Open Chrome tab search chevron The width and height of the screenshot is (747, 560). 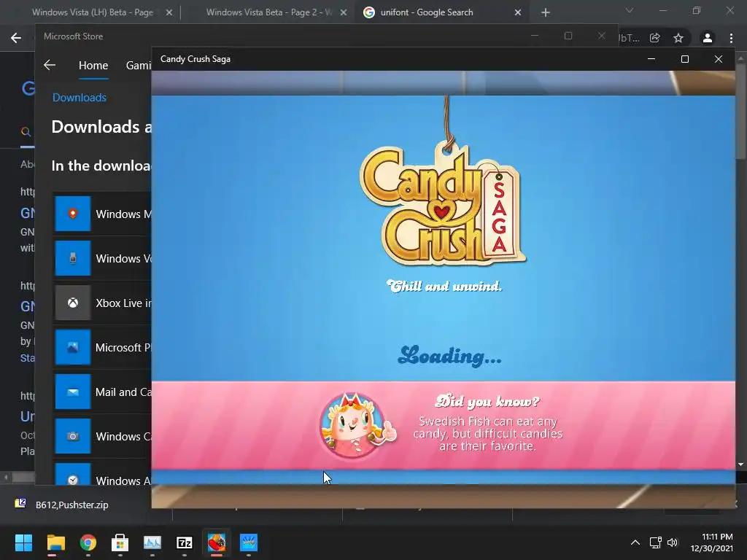click(x=630, y=10)
